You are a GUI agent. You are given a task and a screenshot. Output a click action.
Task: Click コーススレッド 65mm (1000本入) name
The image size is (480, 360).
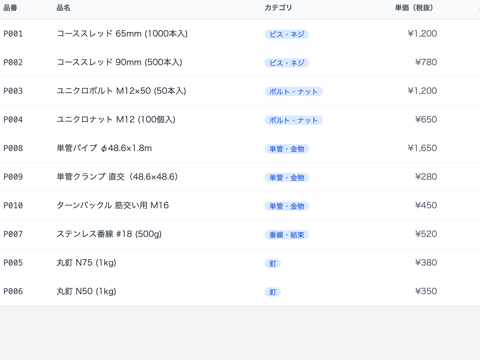122,34
